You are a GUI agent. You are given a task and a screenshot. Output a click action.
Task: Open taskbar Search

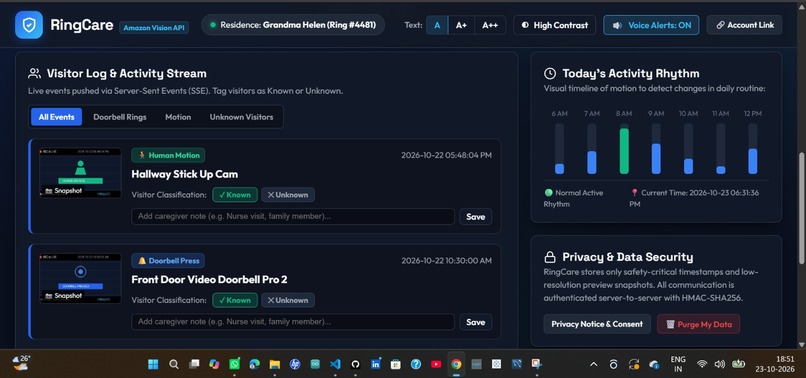pyautogui.click(x=174, y=364)
